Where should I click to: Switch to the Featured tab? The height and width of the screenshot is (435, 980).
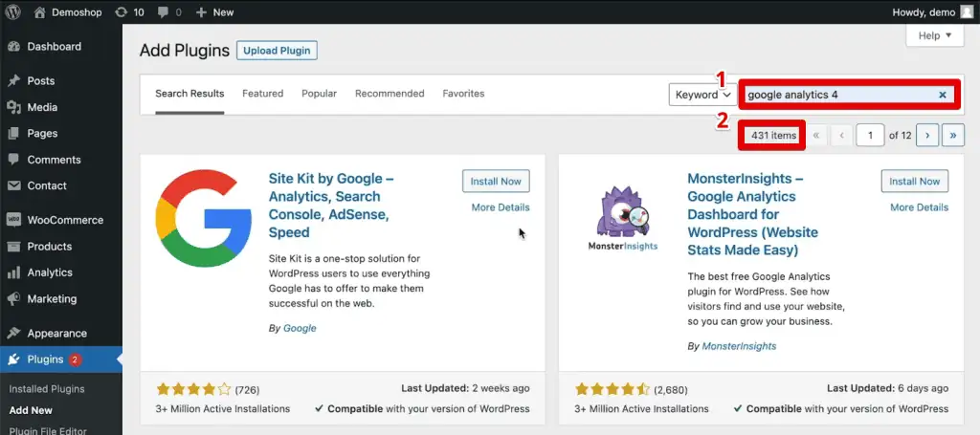click(262, 94)
